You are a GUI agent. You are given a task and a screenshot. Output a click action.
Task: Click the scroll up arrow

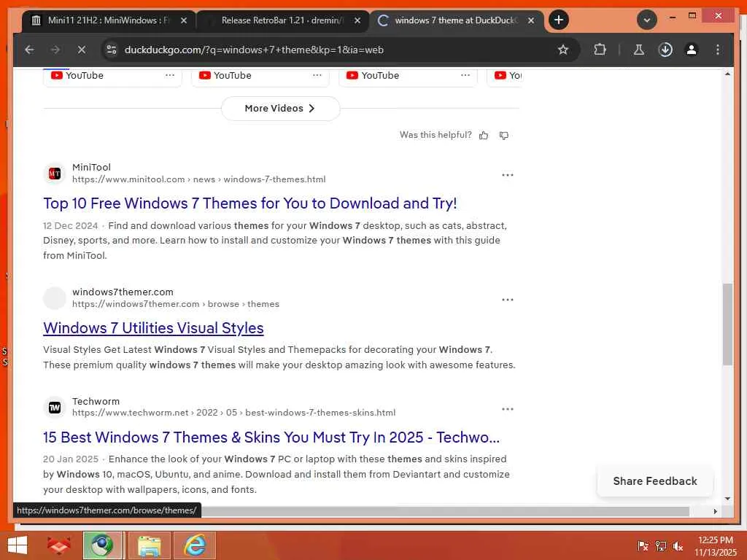click(727, 74)
